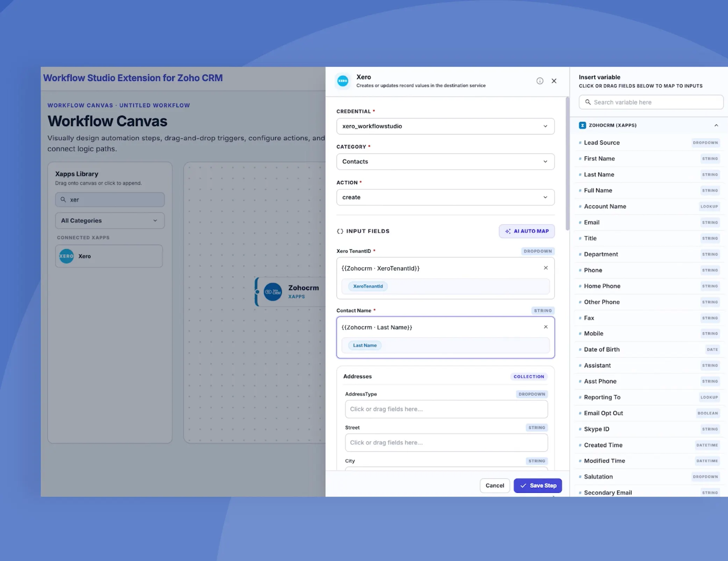Click the Workflow Studio Extension for Zoho CRM title

tap(133, 78)
